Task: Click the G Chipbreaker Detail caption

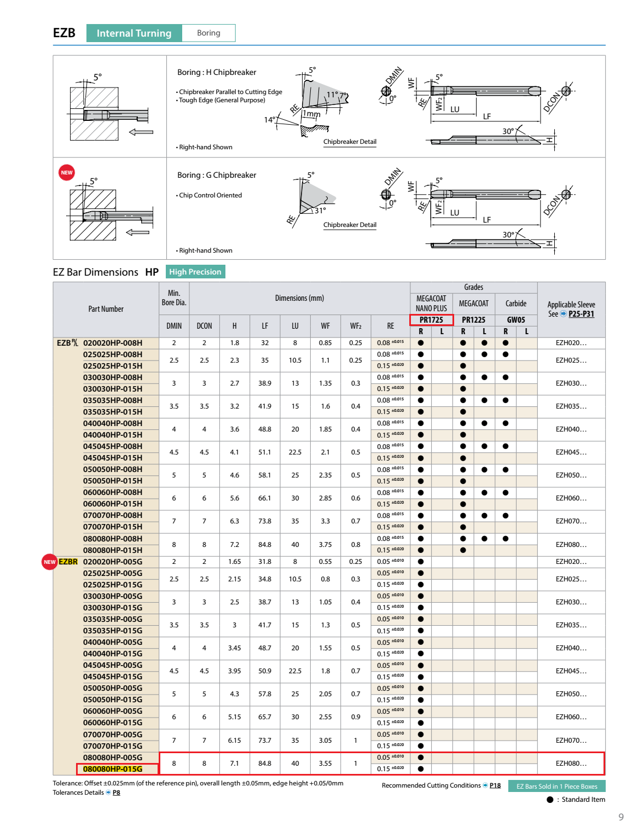Action: tap(350, 225)
